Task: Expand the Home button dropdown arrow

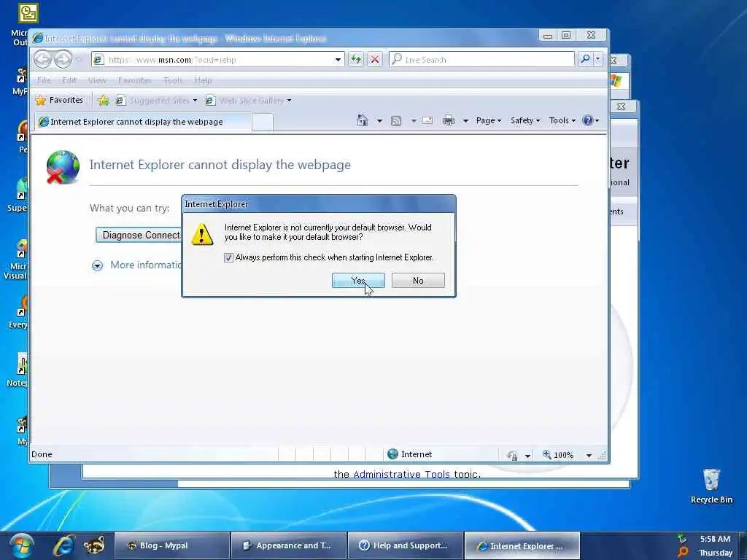Action: tap(379, 121)
